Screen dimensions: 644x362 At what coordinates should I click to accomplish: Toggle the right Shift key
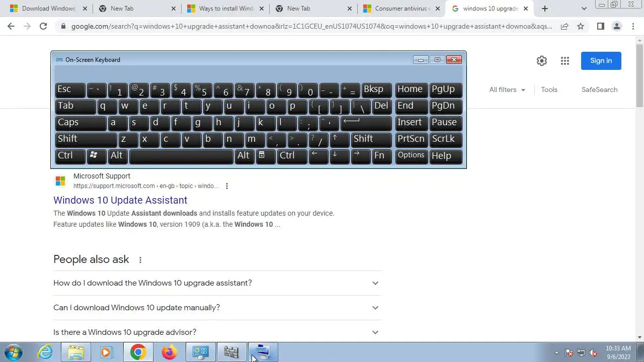tap(371, 140)
